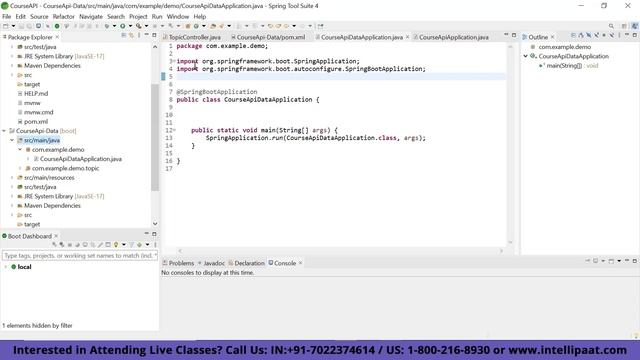
Task: Collapse the selected src/main/java folder
Action: tap(12, 140)
